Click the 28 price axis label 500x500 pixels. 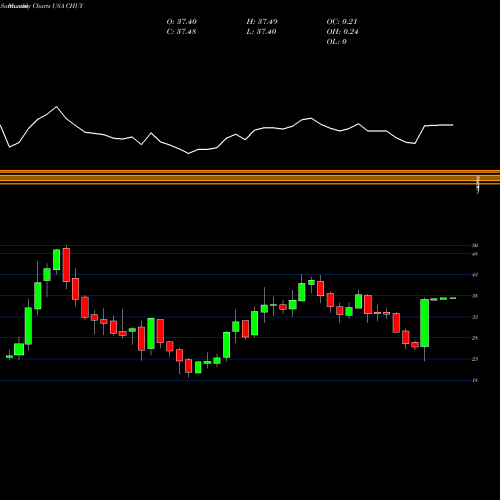[x=475, y=338]
